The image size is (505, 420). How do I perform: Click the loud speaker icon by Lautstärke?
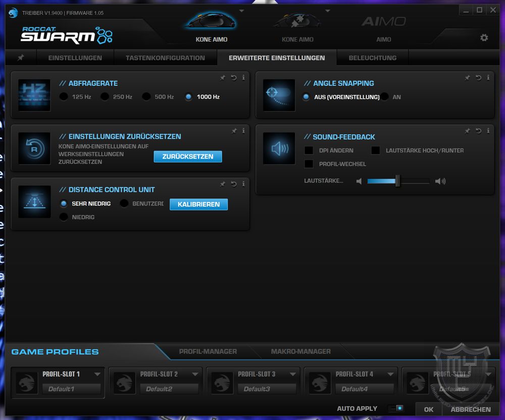tap(440, 181)
